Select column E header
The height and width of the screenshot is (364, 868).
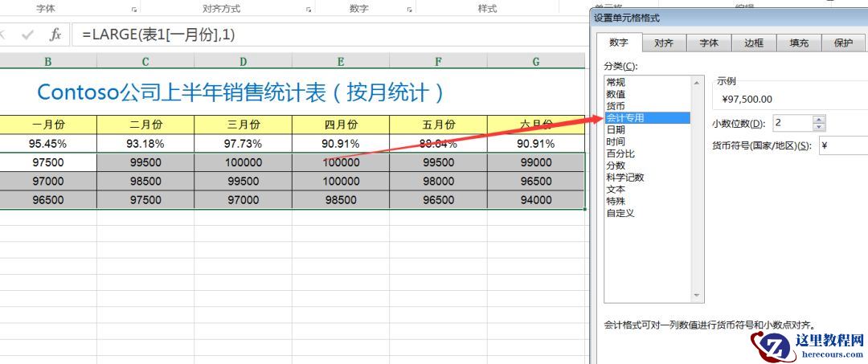click(x=341, y=61)
